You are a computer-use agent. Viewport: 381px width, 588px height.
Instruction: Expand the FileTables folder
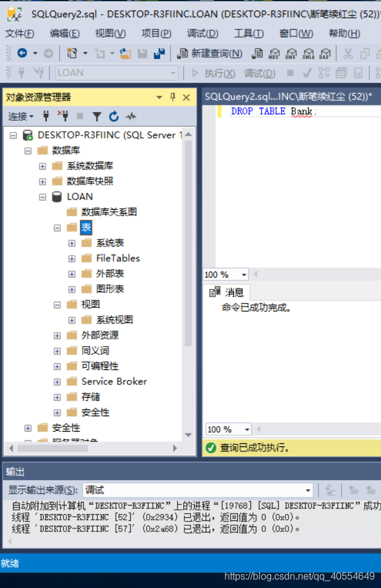pyautogui.click(x=72, y=259)
